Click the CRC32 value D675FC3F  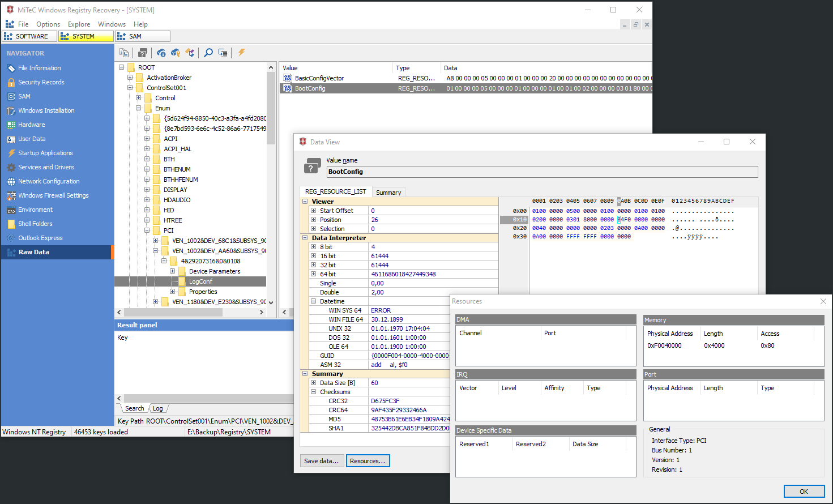[385, 401]
